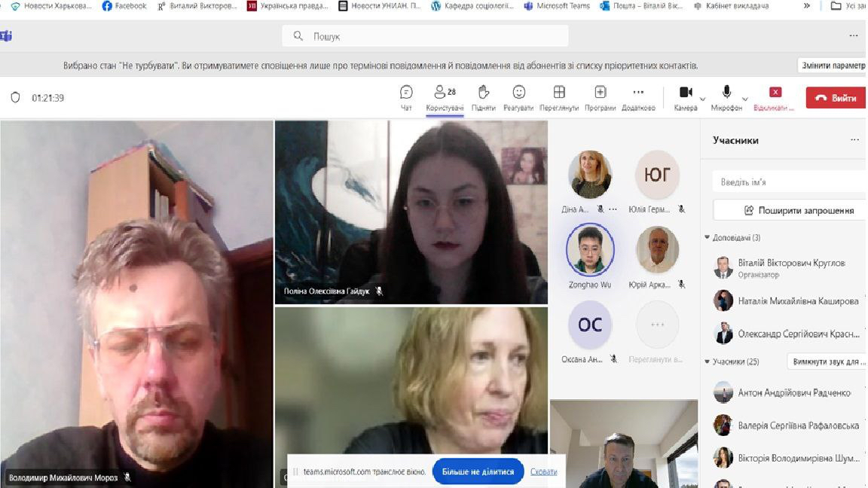
Task: Open Facebook bookmark
Action: coord(124,5)
